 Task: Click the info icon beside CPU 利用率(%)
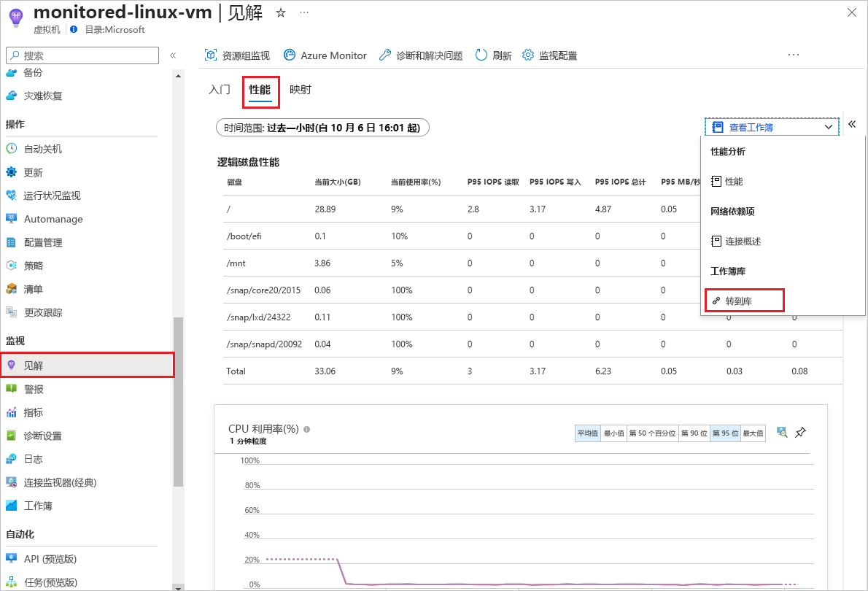click(306, 429)
